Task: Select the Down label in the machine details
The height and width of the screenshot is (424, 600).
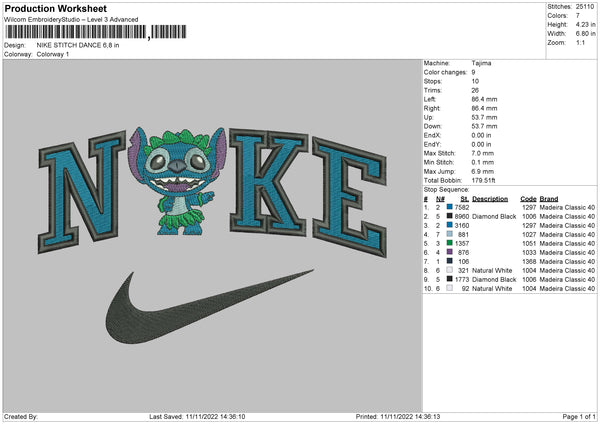Action: (433, 126)
